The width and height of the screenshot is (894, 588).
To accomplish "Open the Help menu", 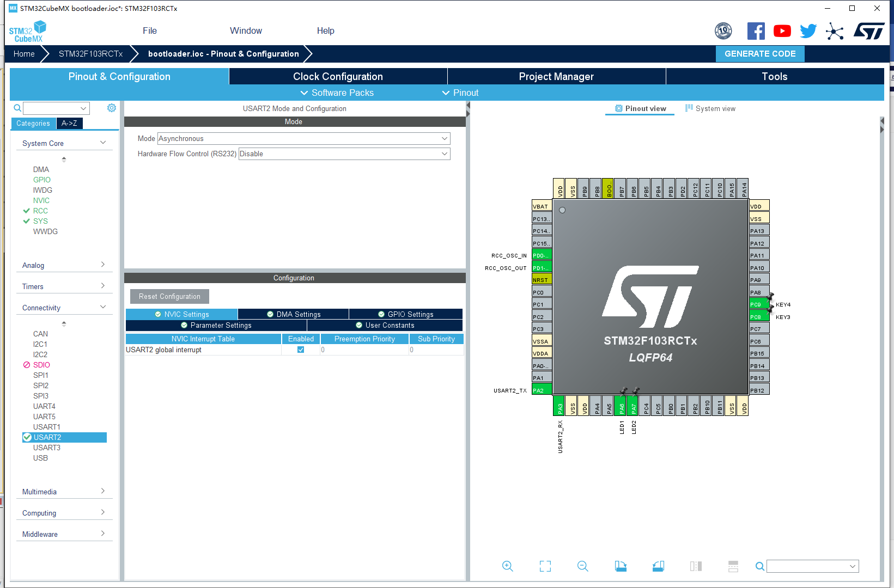I will (x=325, y=31).
